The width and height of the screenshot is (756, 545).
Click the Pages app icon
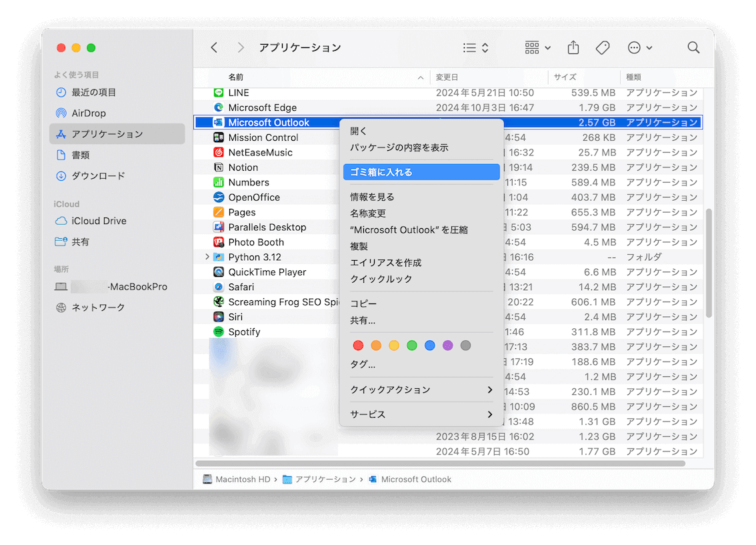click(x=219, y=211)
